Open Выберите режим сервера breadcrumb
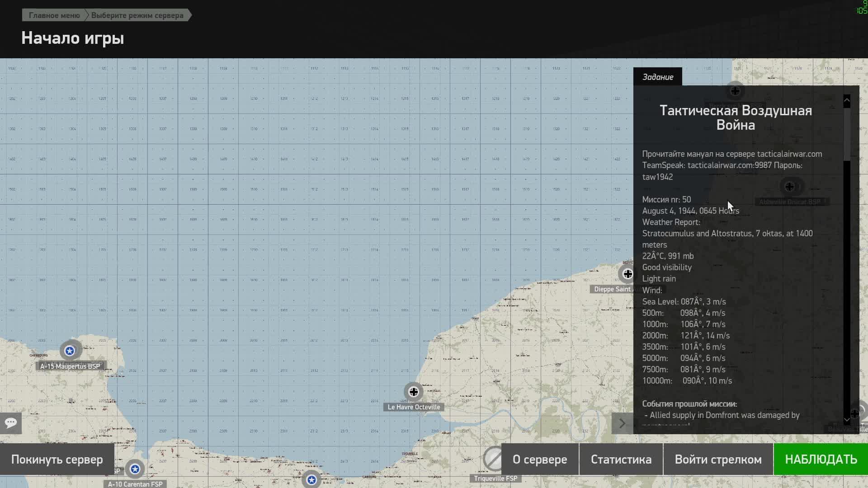The height and width of the screenshot is (488, 868). click(137, 15)
